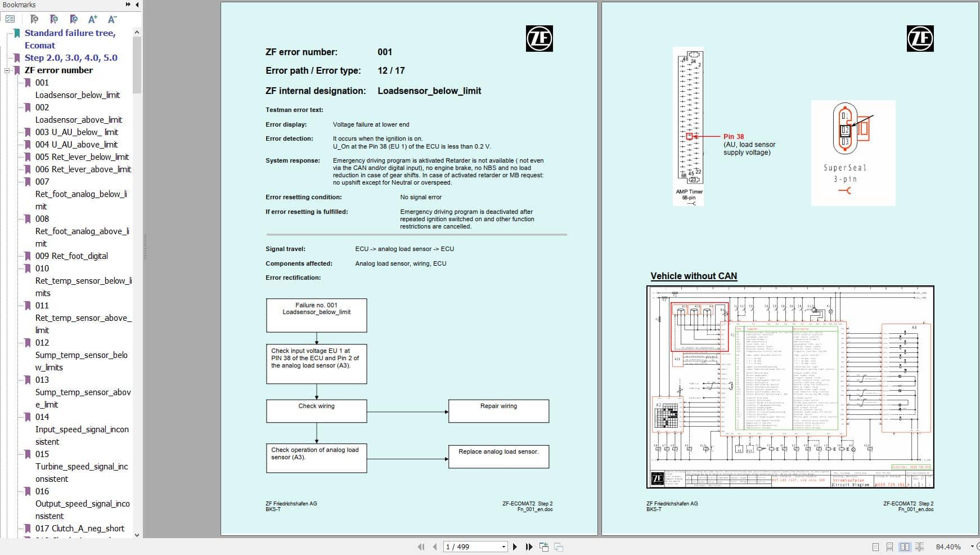This screenshot has height=555, width=980.
Task: Open the page number dropdown
Action: tap(504, 547)
